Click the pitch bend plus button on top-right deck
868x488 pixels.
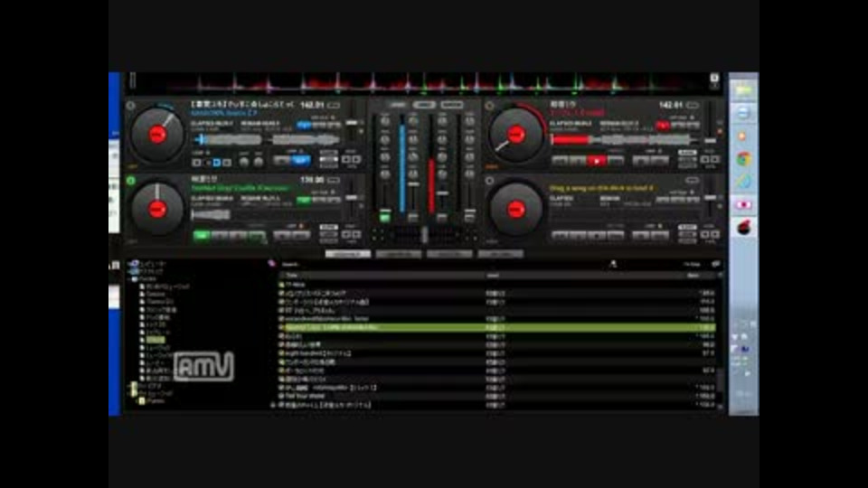[715, 160]
